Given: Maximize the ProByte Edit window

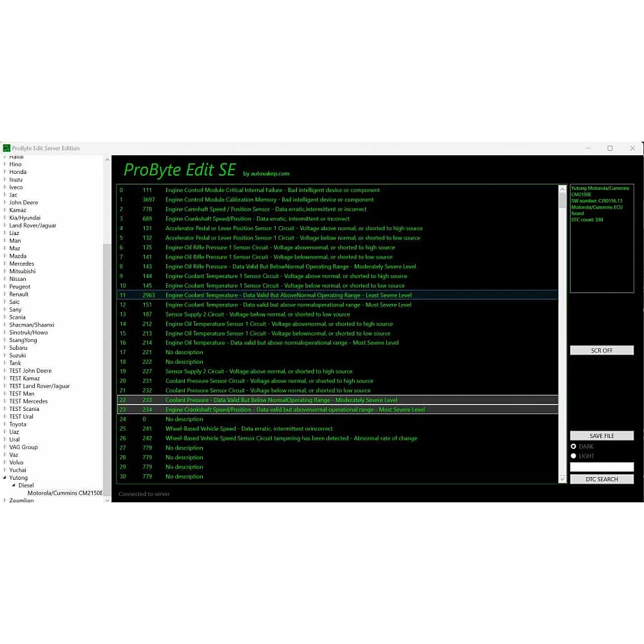Looking at the screenshot, I should click(x=610, y=148).
